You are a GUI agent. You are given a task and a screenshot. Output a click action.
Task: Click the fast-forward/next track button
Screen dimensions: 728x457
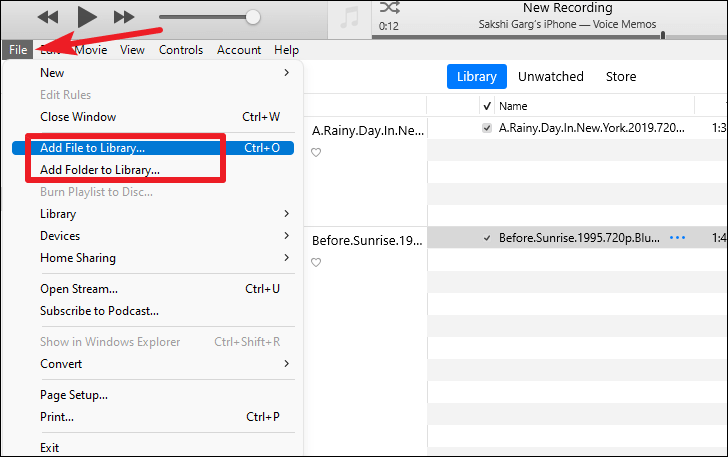(x=124, y=17)
